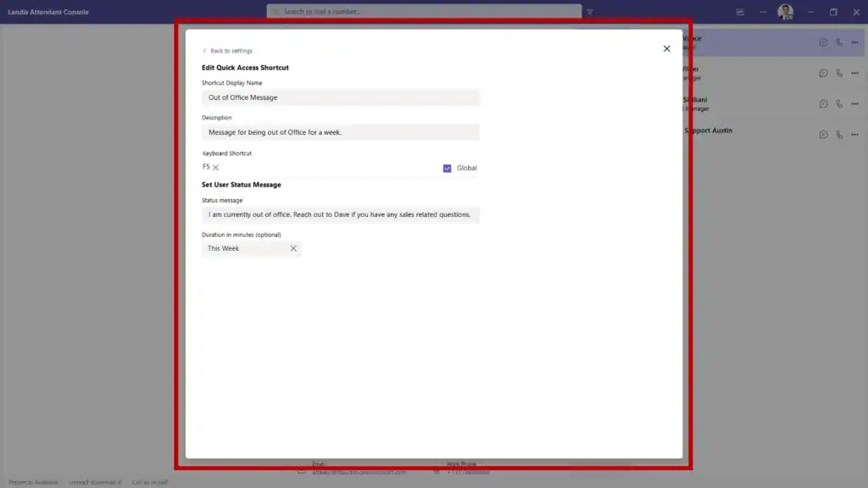Start a chat with Support Austin

coord(823,134)
